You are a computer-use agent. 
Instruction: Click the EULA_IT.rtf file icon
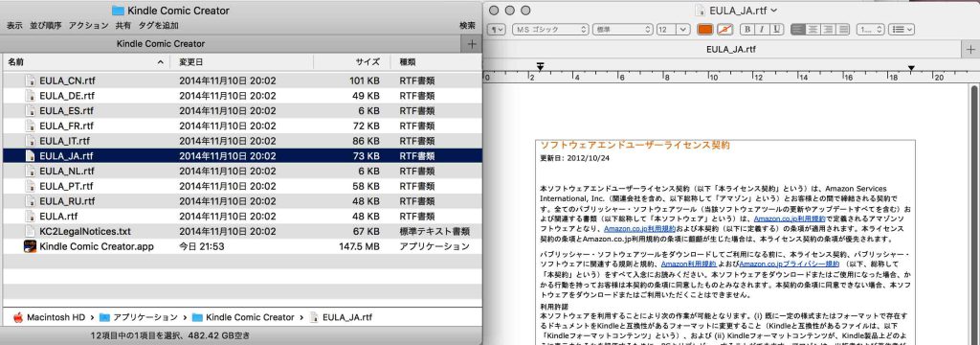[x=30, y=141]
